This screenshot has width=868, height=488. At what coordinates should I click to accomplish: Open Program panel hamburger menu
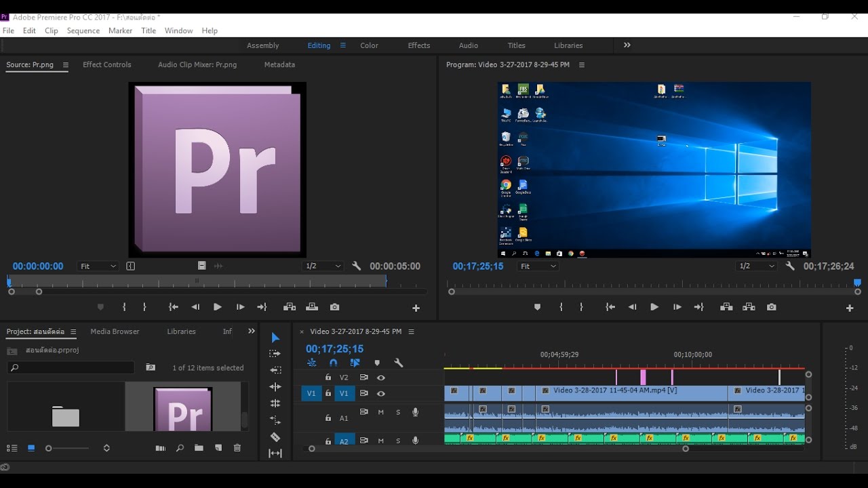pos(582,65)
